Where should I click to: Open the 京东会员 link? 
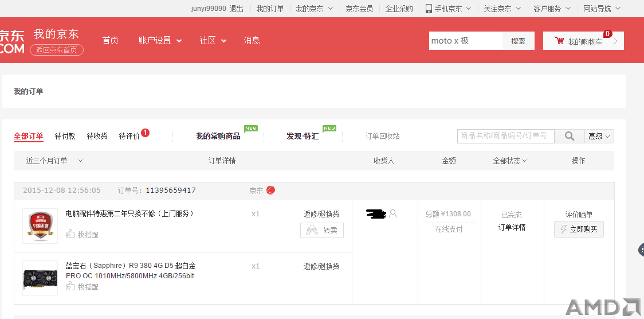pyautogui.click(x=359, y=9)
